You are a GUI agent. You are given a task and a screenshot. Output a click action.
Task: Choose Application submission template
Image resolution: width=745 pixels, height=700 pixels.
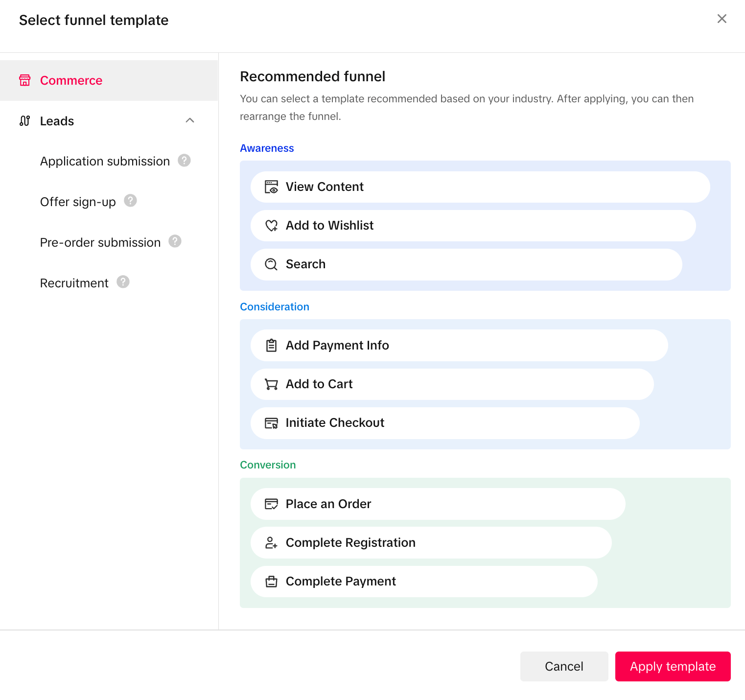105,162
